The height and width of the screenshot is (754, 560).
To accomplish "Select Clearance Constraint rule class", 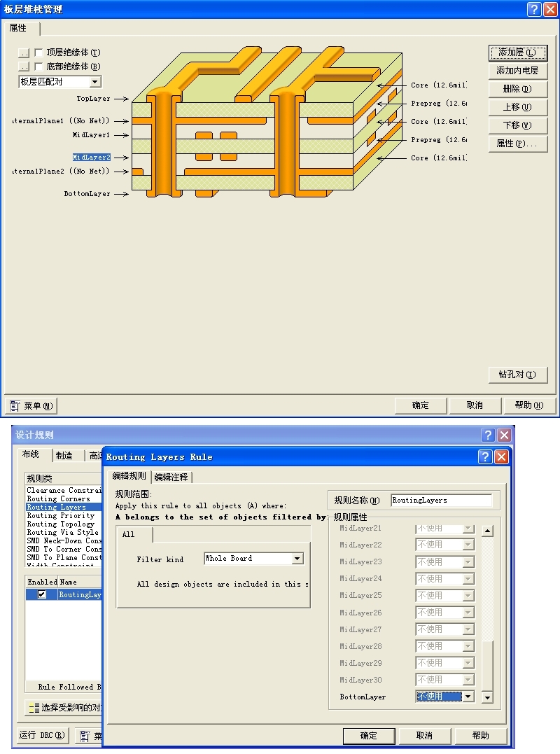I will 64,491.
